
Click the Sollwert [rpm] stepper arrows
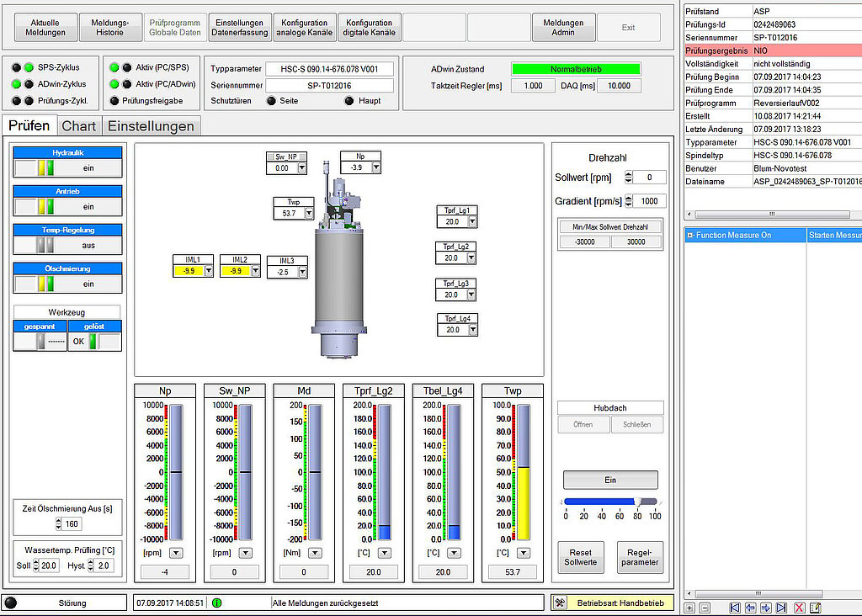click(x=628, y=177)
